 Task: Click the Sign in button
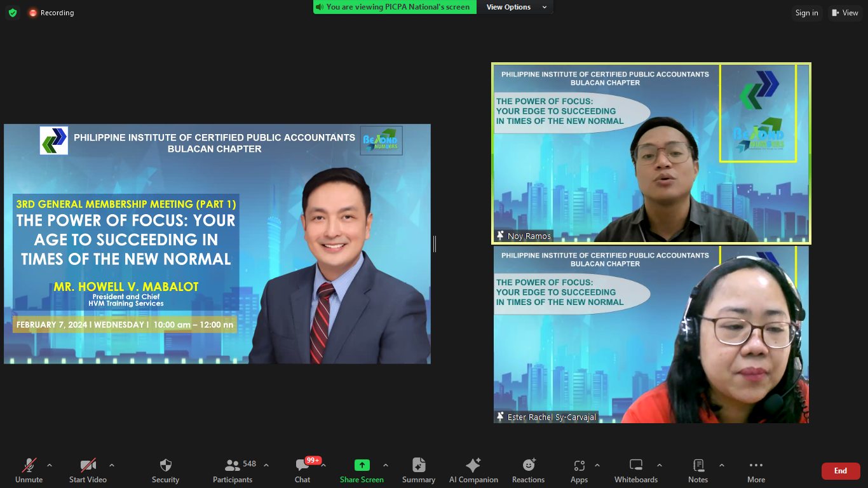806,13
